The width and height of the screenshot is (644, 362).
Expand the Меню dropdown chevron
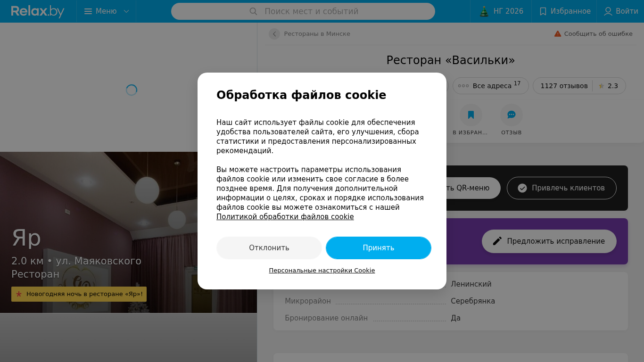tap(126, 11)
